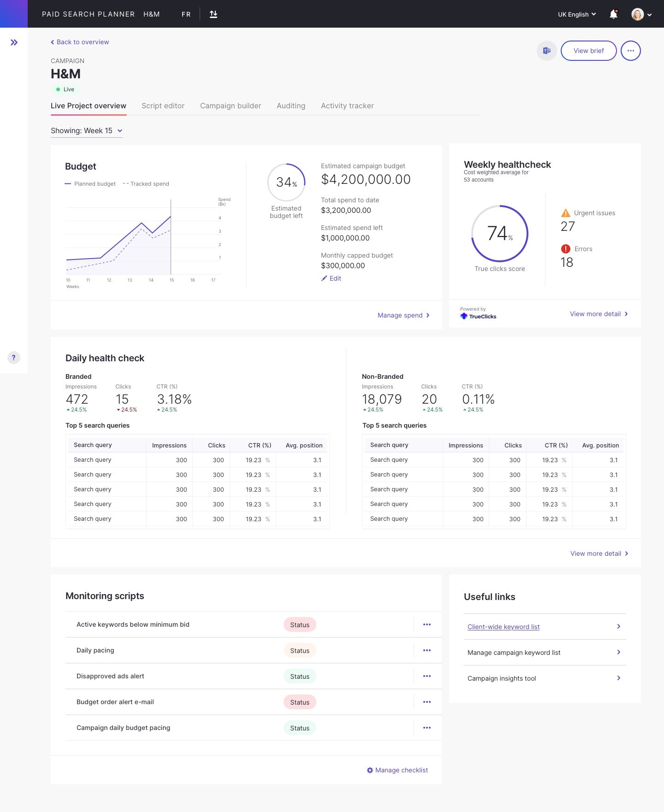Click the Microsoft Teams share icon
This screenshot has width=664, height=812.
click(547, 51)
